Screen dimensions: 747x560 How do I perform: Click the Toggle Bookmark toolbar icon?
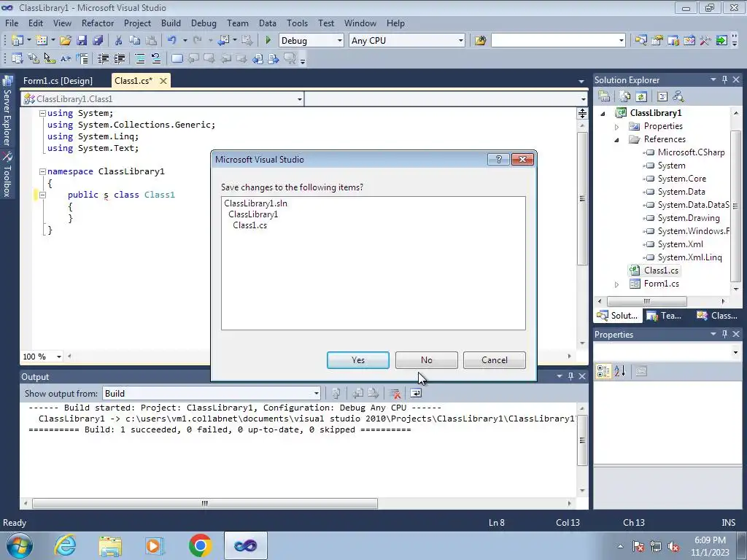click(177, 58)
